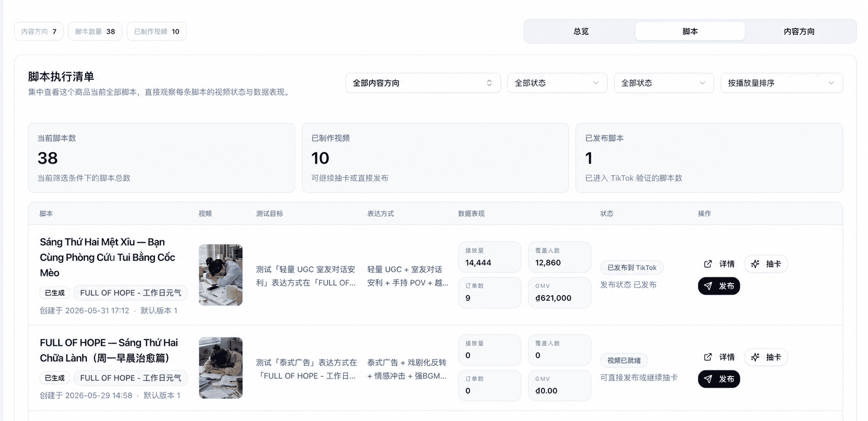Click the script title "FULL OF HOPE — Sáng Thứ Hai Chữa Lành"
868x421 pixels.
pos(109,351)
